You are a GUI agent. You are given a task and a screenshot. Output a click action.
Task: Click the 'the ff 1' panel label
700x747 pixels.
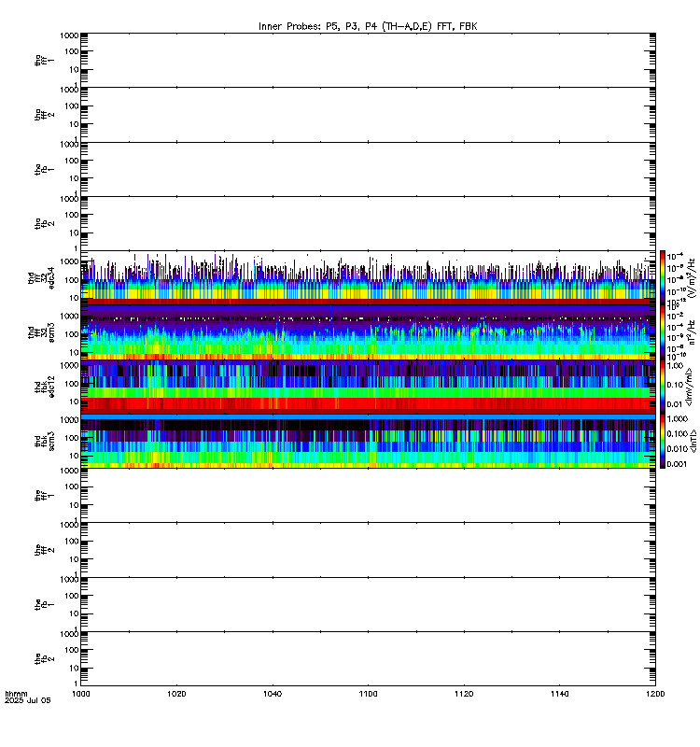pos(44,496)
